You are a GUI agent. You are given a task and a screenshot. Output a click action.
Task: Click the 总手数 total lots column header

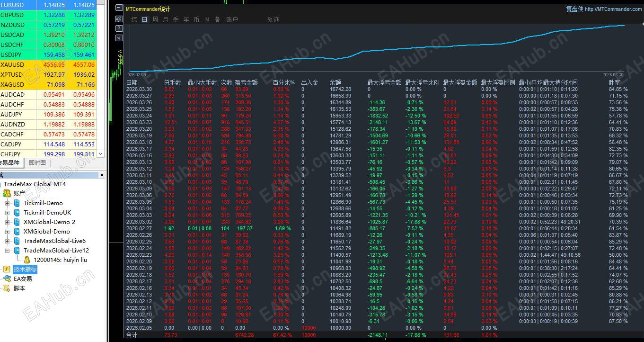coord(173,82)
